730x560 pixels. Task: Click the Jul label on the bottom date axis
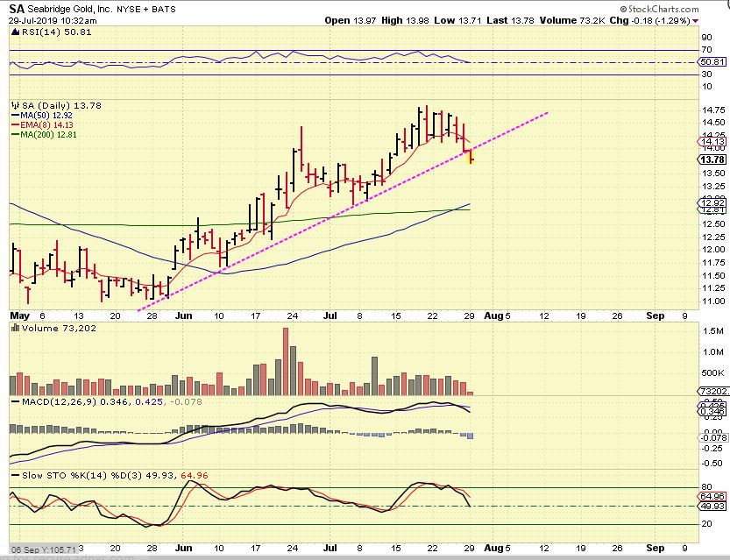click(x=330, y=548)
